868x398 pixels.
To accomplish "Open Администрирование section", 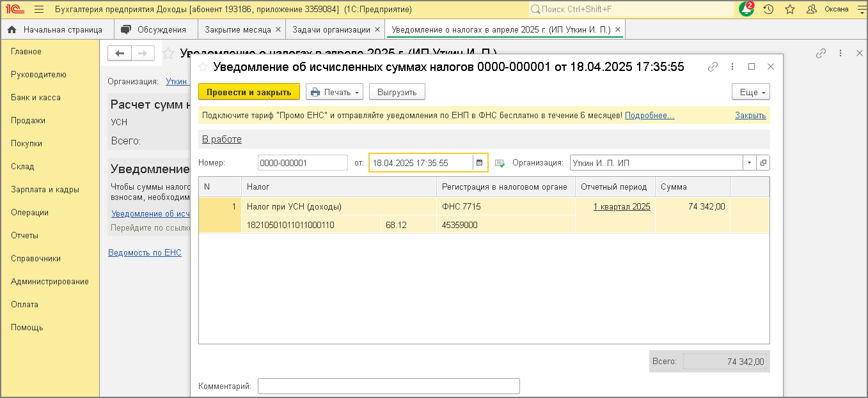I will pos(50,282).
